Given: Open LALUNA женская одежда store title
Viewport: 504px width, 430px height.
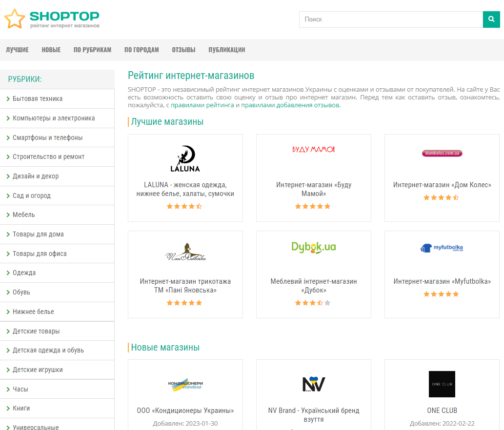Looking at the screenshot, I should (x=185, y=189).
